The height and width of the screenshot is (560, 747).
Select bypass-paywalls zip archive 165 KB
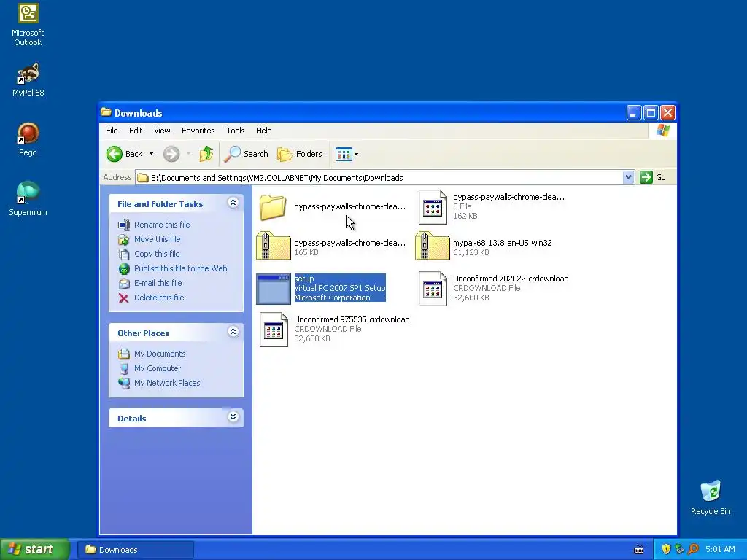click(x=331, y=247)
